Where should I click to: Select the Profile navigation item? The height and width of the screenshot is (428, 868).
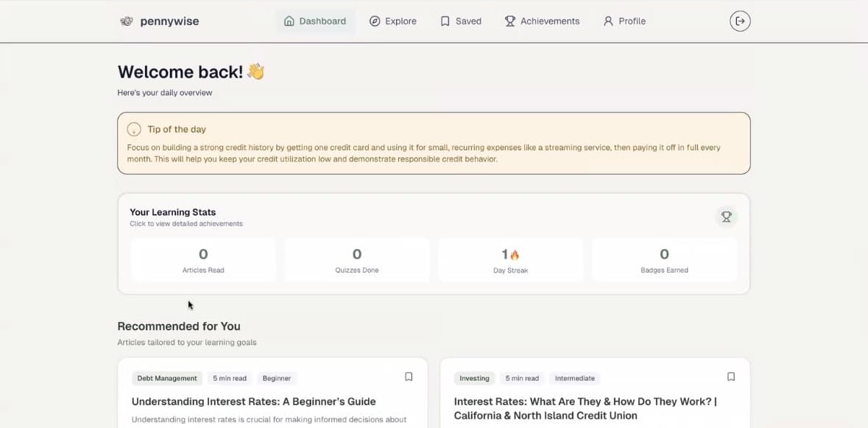pos(624,21)
